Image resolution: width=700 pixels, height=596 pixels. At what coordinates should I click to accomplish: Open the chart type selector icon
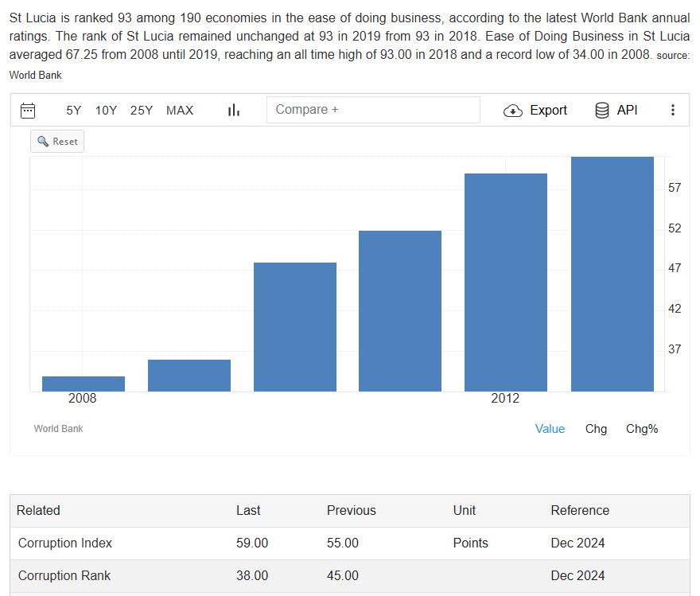click(234, 110)
